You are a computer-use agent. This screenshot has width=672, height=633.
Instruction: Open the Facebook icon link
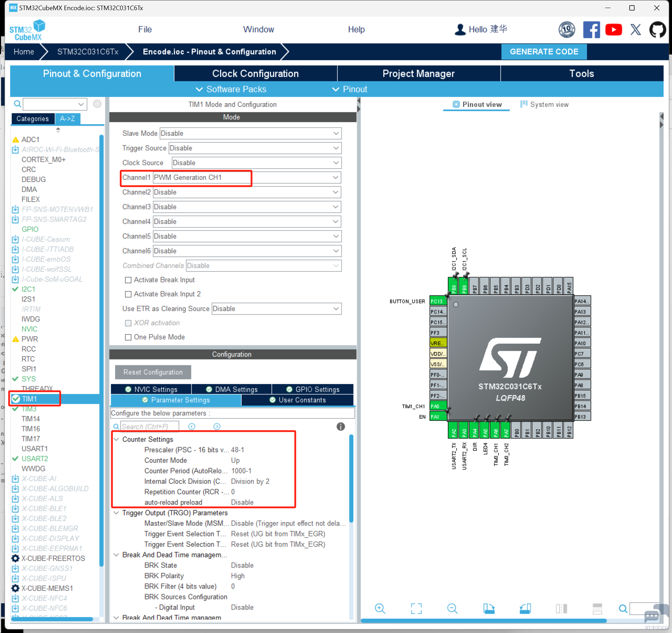(591, 29)
